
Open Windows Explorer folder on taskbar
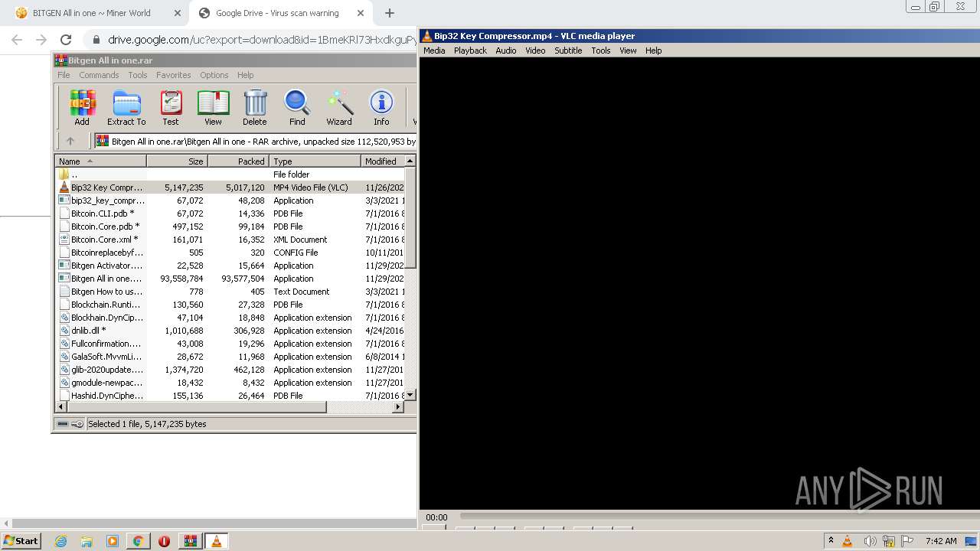(x=87, y=541)
